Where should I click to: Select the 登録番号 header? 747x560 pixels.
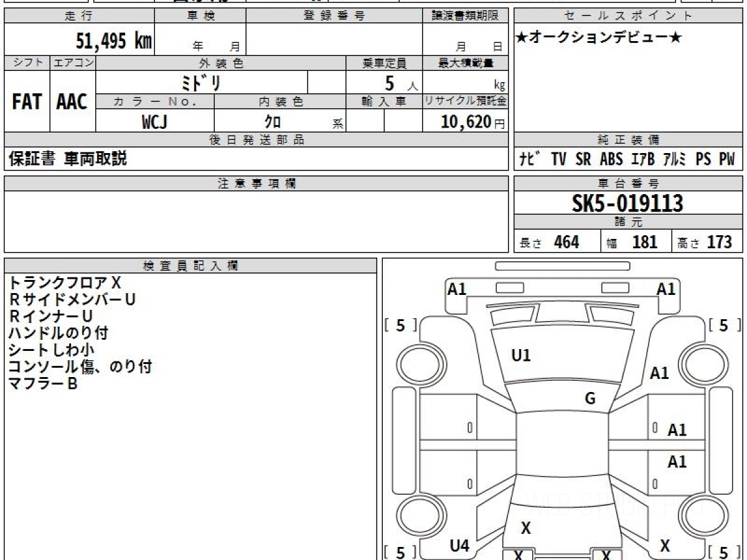click(x=334, y=16)
